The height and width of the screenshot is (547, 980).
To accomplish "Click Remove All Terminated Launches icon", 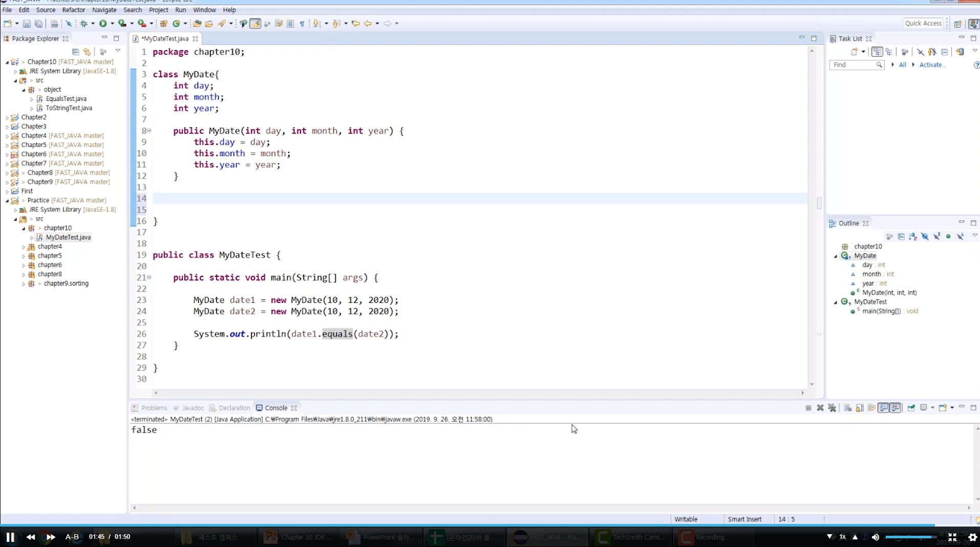I will [x=832, y=408].
